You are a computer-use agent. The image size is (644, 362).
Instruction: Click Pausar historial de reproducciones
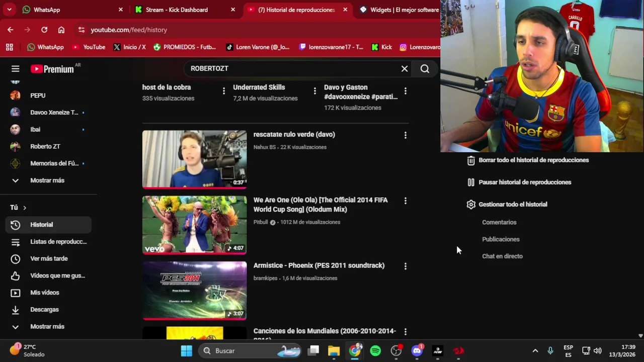(525, 183)
